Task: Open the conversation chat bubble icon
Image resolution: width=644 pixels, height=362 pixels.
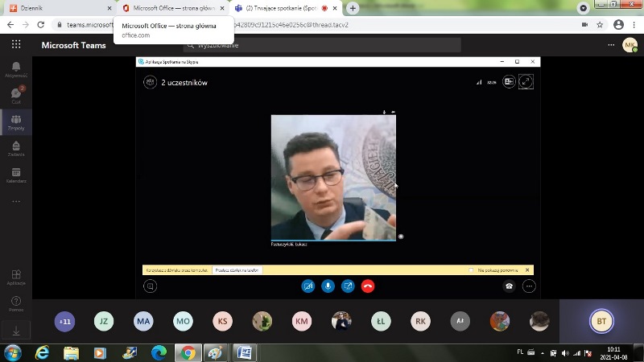Action: point(150,286)
